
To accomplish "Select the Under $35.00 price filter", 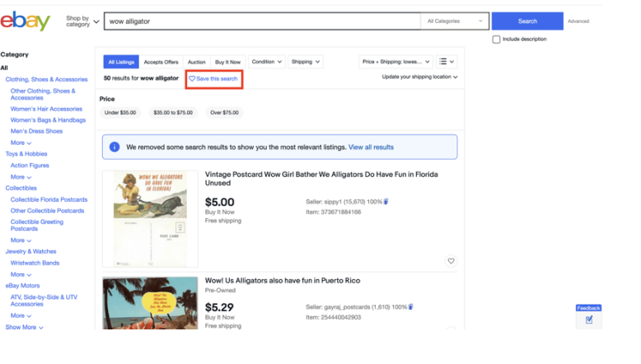I will tap(121, 113).
